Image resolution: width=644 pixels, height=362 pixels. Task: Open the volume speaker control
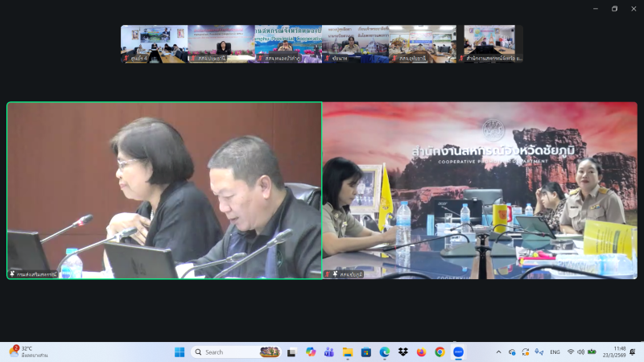(x=580, y=352)
